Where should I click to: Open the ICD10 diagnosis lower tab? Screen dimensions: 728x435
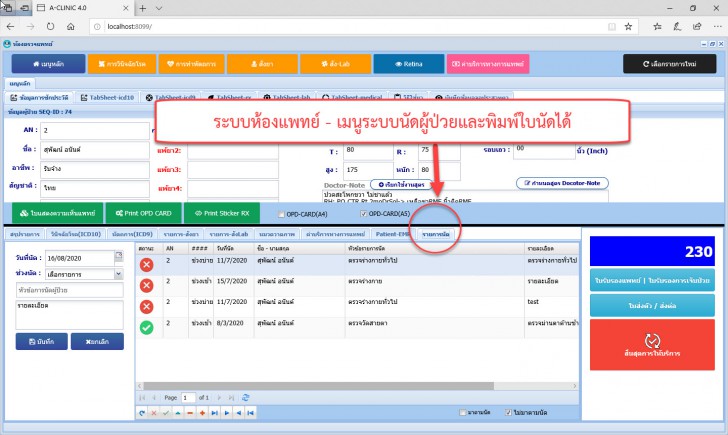[76, 234]
